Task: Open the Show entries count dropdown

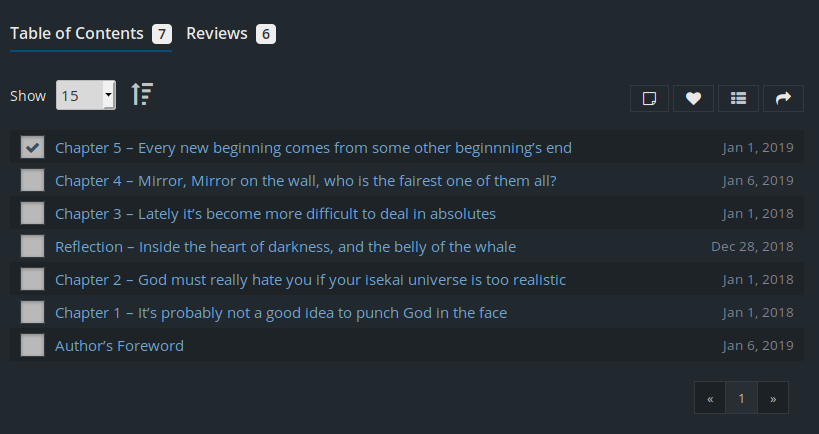Action: pyautogui.click(x=85, y=96)
